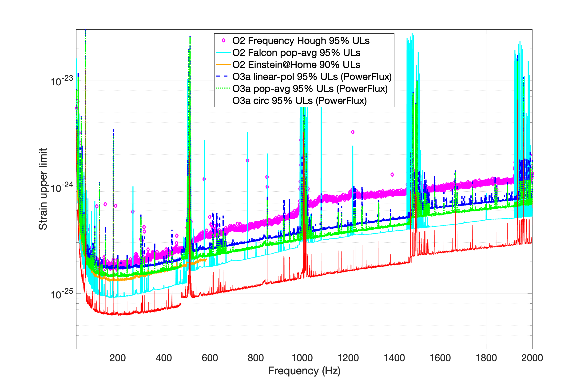The height and width of the screenshot is (392, 588).
Task: Click legend entry 'O2 Falcon pop-avg 95% ULs'
Action: tap(296, 52)
